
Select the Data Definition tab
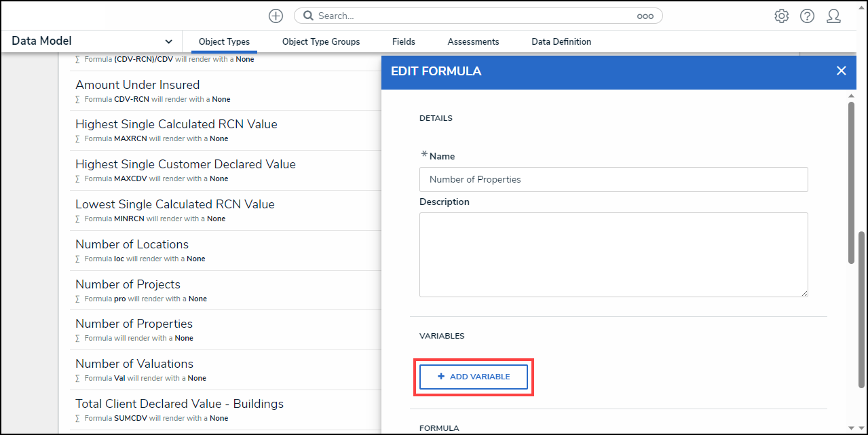tap(561, 41)
